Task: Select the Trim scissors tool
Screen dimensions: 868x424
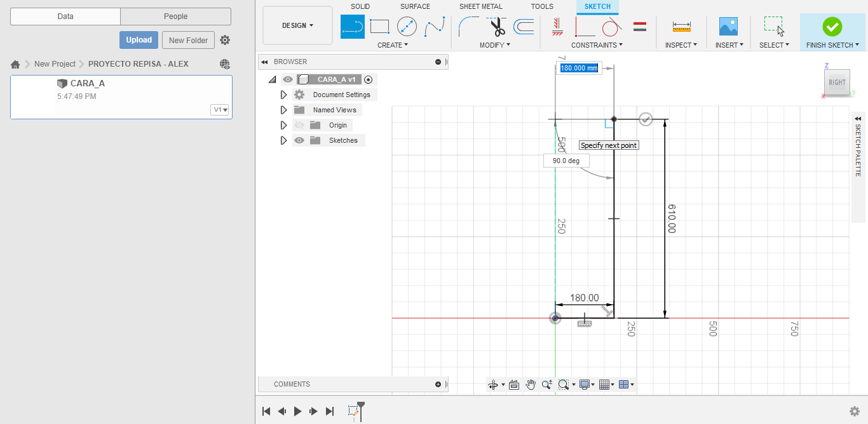Action: tap(496, 27)
